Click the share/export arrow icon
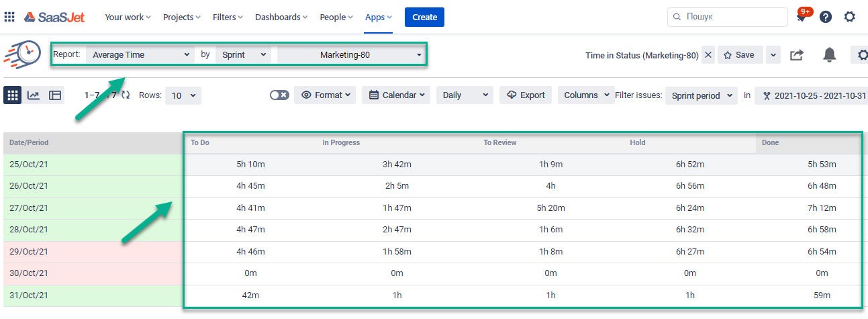Viewport: 868px width, 319px height. (x=796, y=55)
